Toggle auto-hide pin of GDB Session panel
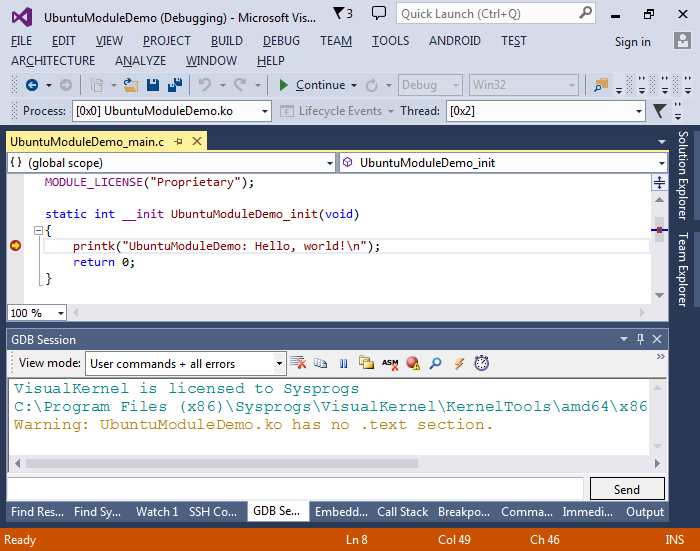 click(x=641, y=339)
